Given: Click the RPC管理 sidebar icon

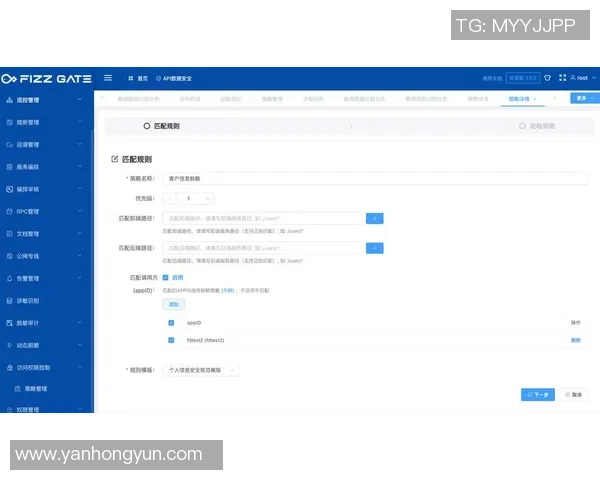Looking at the screenshot, I should coord(10,211).
